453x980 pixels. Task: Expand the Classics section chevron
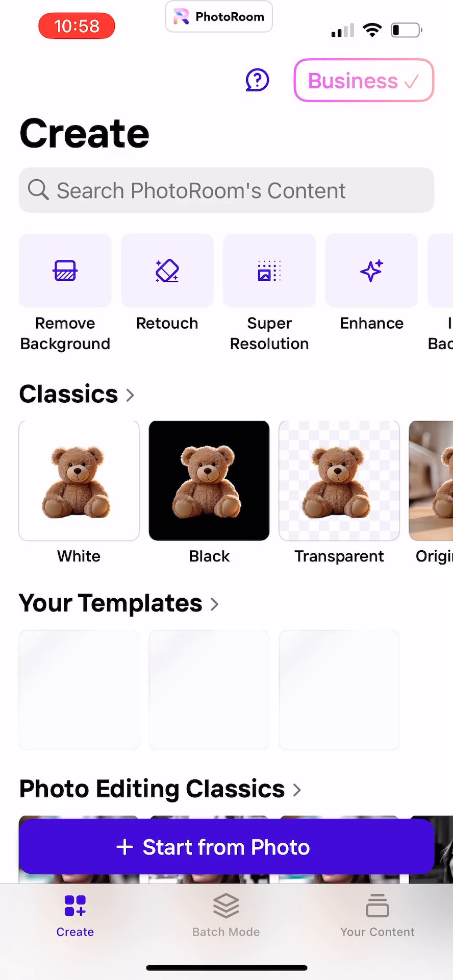[x=130, y=395]
